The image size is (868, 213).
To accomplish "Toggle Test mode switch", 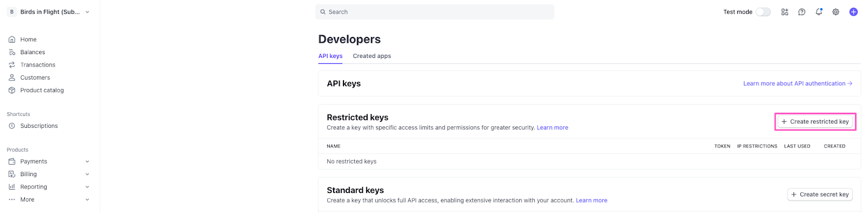I will pos(763,12).
